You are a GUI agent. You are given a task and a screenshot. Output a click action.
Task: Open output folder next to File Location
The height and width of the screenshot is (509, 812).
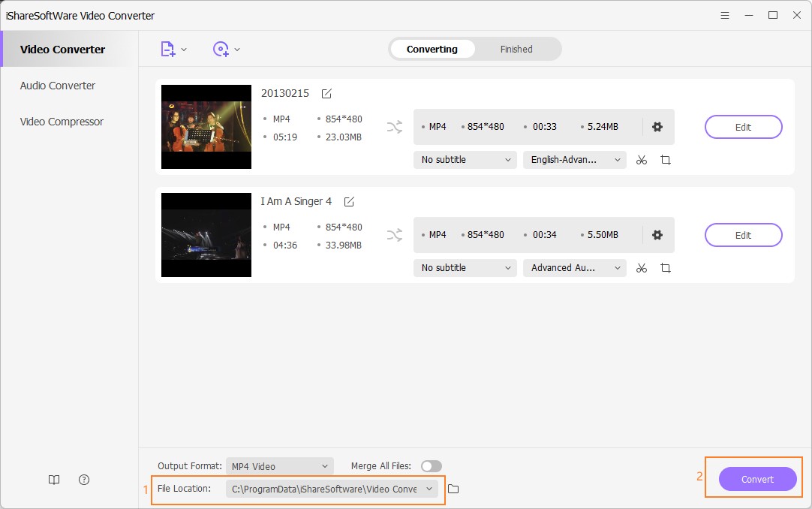(x=454, y=489)
